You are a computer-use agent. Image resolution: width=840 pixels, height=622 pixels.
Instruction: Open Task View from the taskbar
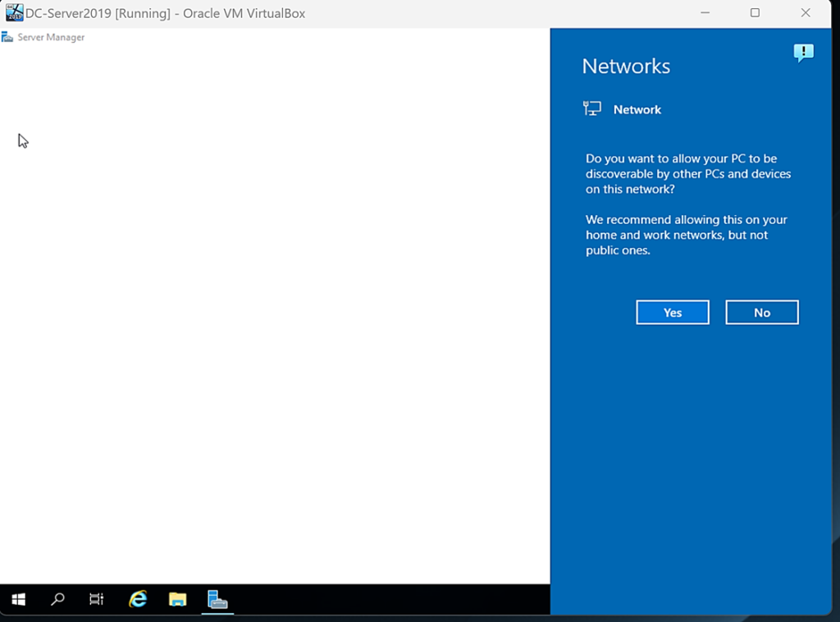(97, 599)
